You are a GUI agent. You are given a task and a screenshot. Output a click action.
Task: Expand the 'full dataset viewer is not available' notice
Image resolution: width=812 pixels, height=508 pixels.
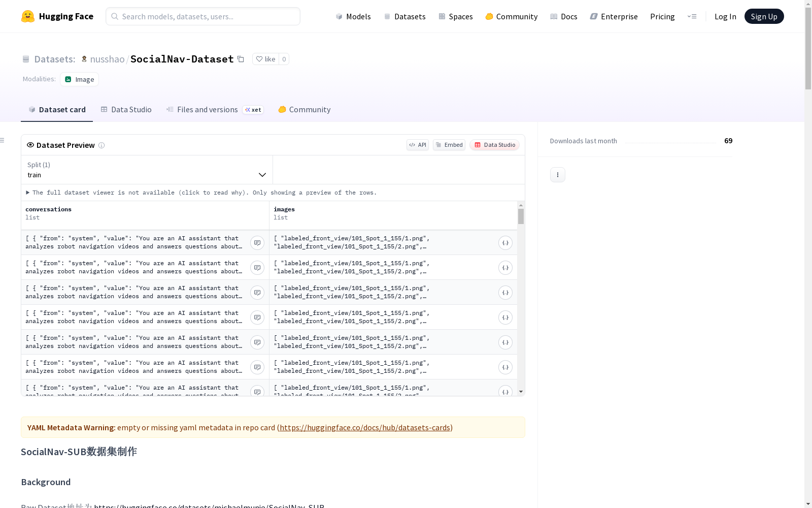point(201,193)
